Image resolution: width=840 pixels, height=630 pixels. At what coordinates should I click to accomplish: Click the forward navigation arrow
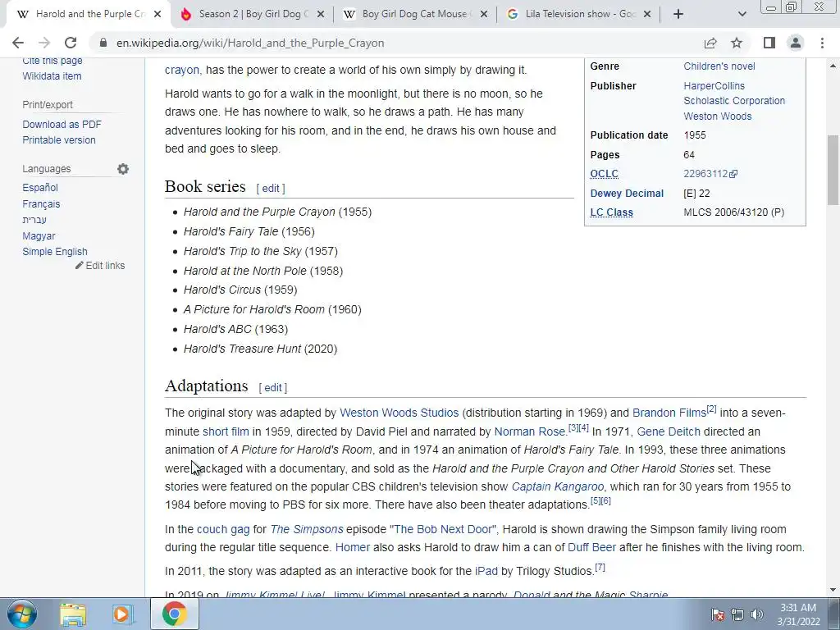click(x=44, y=43)
